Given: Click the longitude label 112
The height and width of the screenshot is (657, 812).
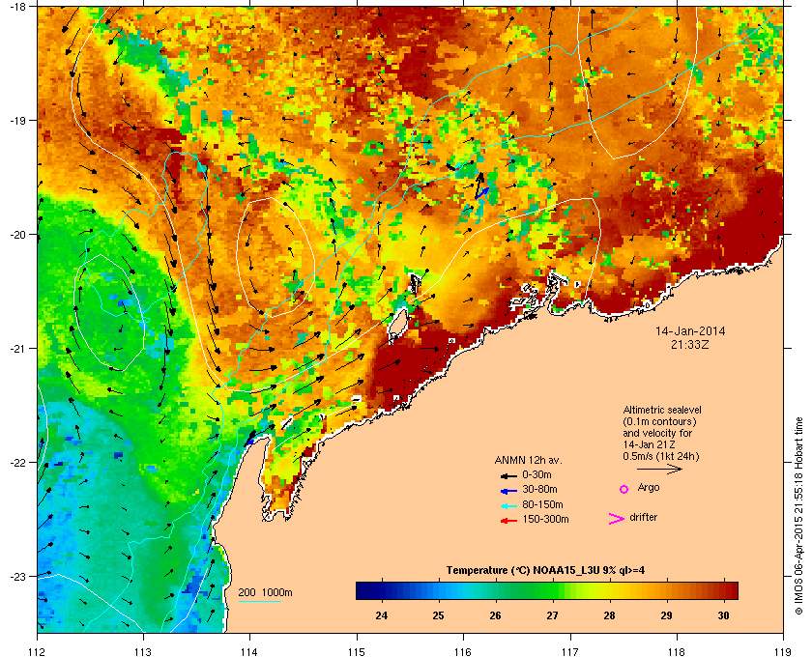Looking at the screenshot, I should (x=38, y=651).
